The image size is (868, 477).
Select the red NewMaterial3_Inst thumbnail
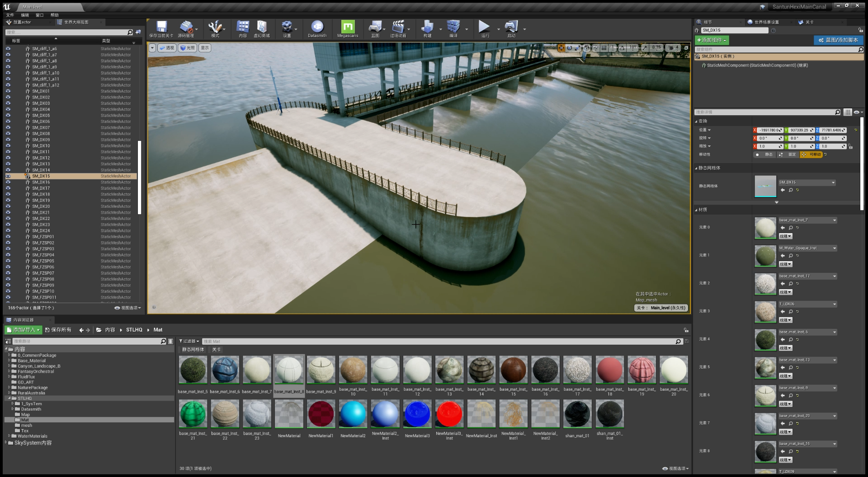(x=449, y=414)
